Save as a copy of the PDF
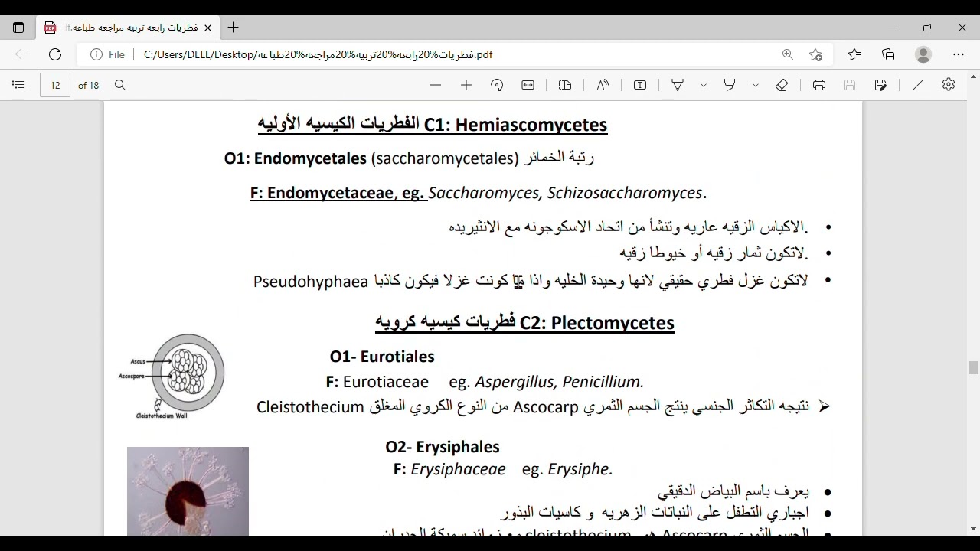 [880, 85]
